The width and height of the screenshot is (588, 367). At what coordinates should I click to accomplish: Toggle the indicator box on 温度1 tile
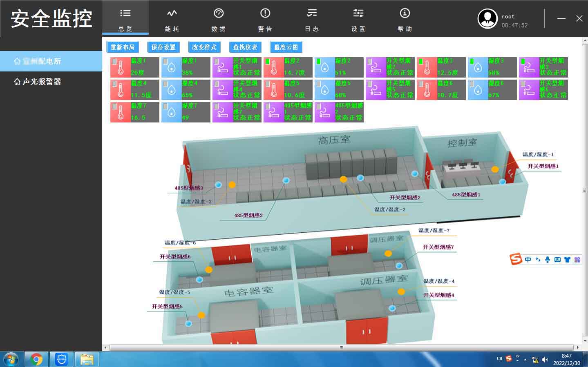[x=115, y=61]
